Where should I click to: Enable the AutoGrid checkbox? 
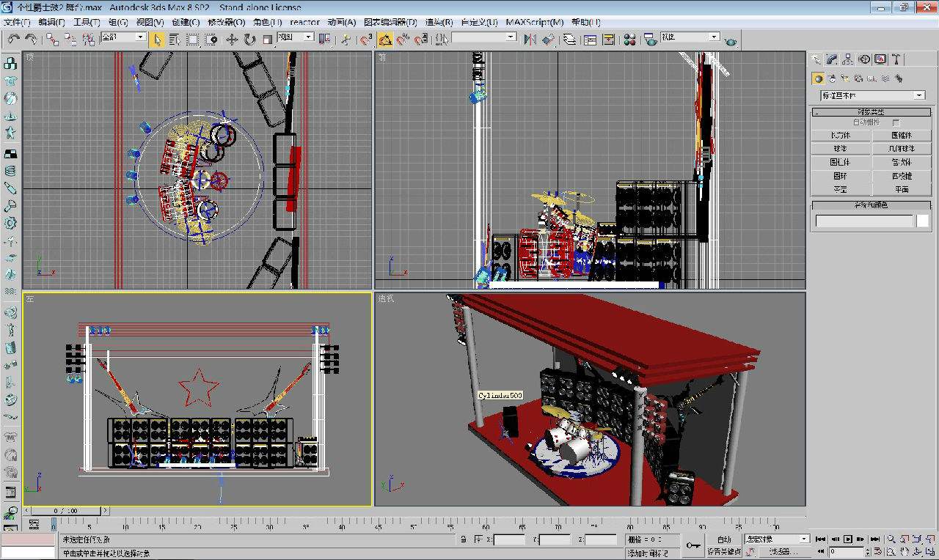click(x=896, y=122)
